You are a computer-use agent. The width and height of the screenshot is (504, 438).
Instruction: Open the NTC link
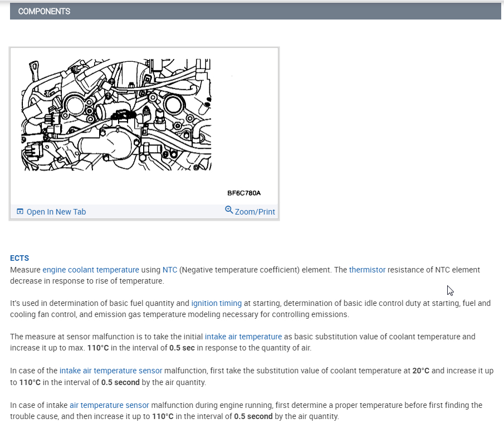(170, 270)
